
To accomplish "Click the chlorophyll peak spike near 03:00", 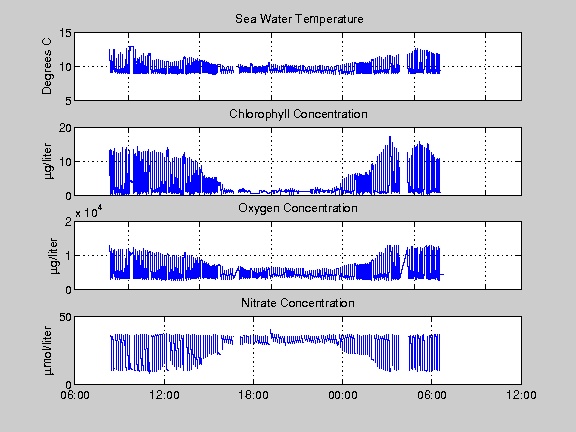I will 390,138.
